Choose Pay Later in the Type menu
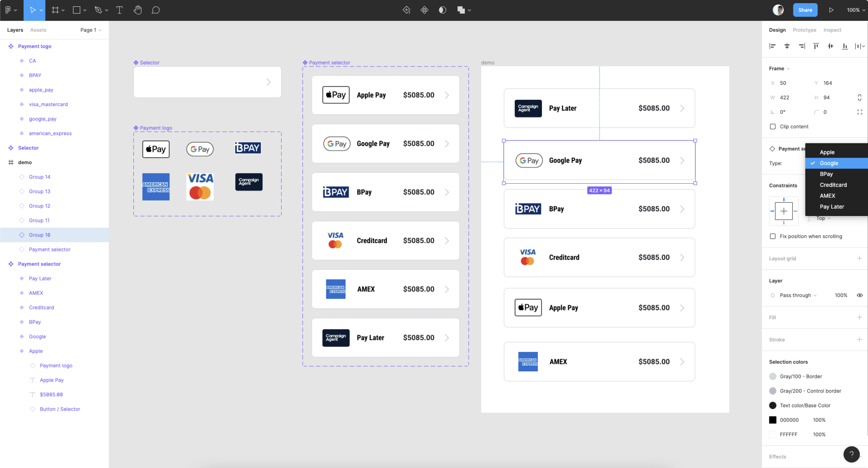The height and width of the screenshot is (468, 868). [836, 207]
